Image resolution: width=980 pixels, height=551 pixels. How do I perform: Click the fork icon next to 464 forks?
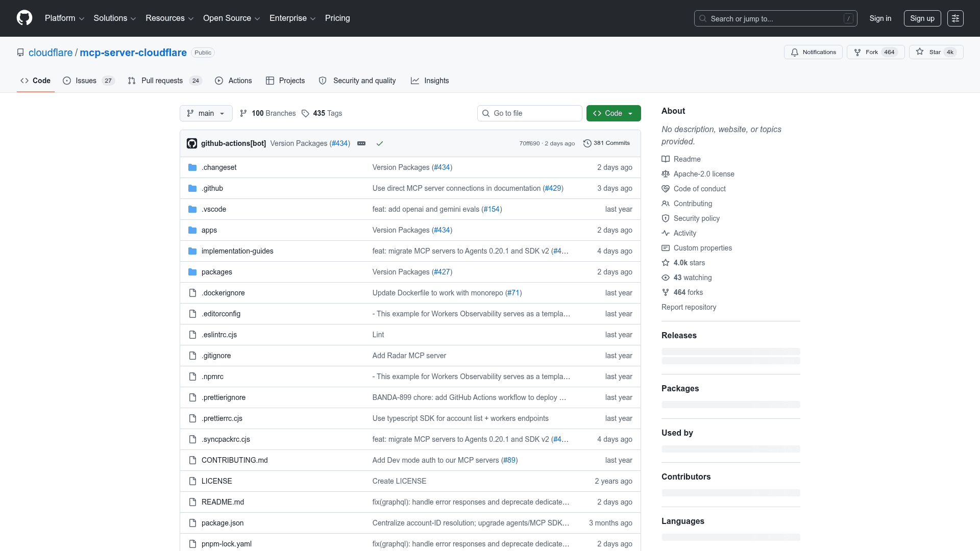666,292
